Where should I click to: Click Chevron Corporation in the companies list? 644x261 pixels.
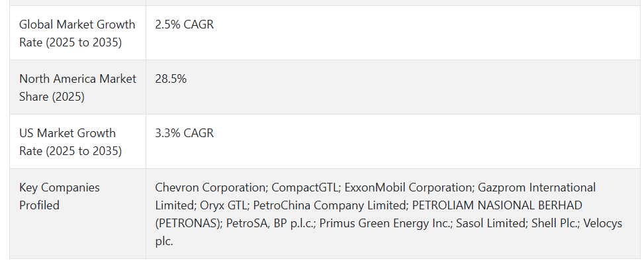point(210,187)
